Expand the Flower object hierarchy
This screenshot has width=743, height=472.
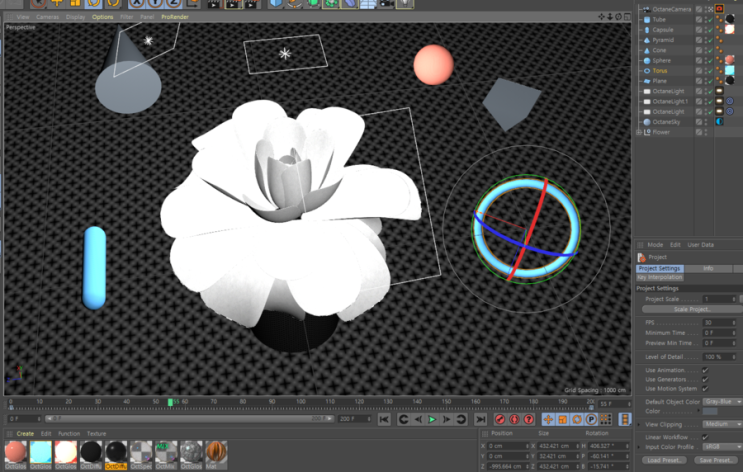(640, 132)
